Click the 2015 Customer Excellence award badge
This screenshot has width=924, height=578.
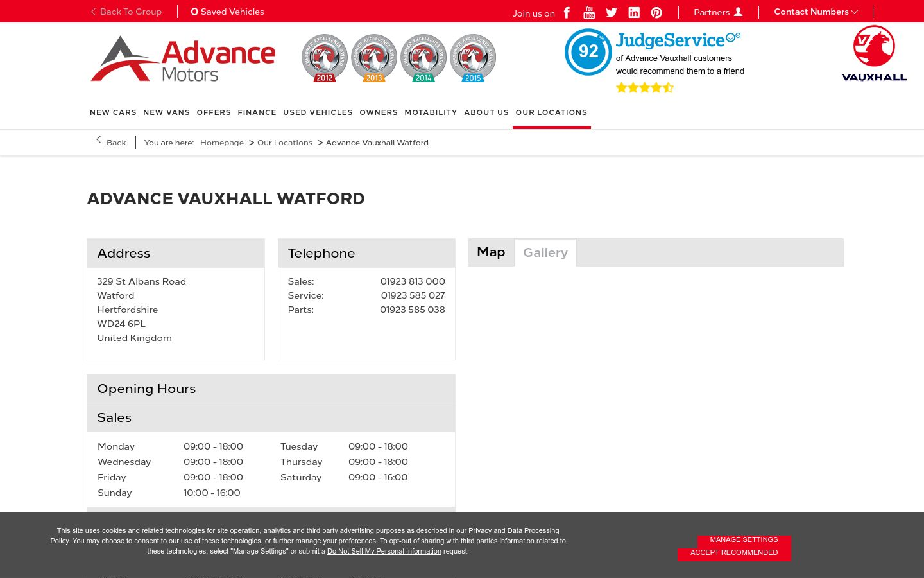click(x=473, y=58)
